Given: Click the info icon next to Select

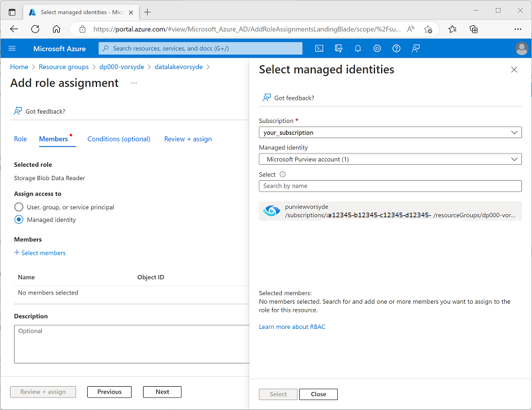Looking at the screenshot, I should point(283,174).
